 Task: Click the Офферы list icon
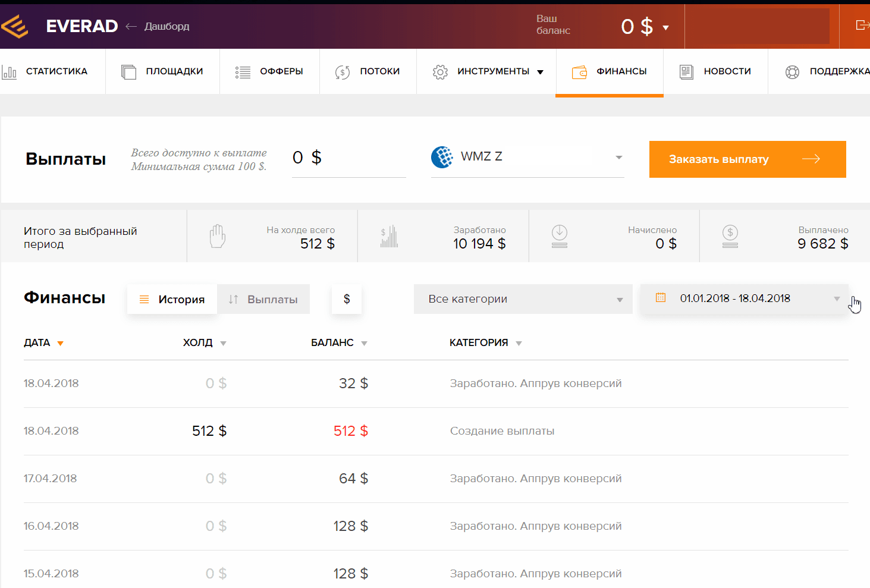point(243,72)
